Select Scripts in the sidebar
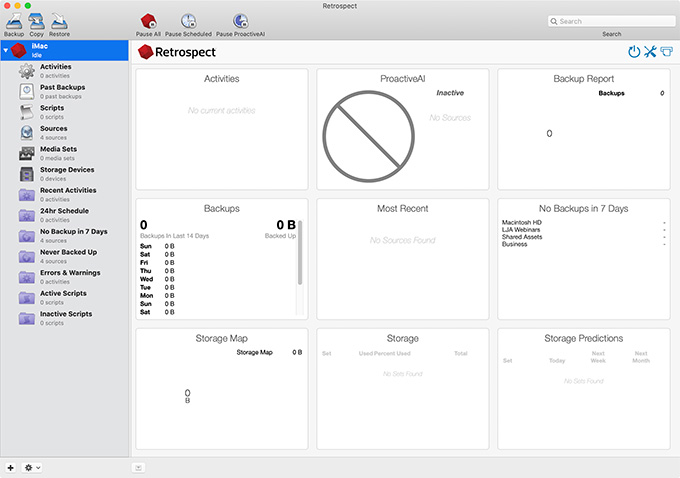The image size is (680, 478). click(65, 112)
